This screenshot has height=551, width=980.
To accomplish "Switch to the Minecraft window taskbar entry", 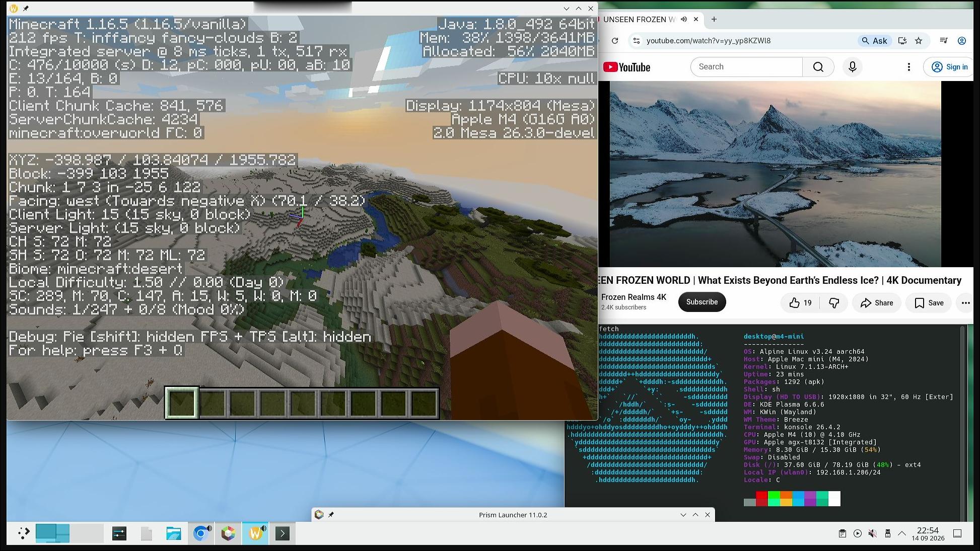I will tap(255, 533).
